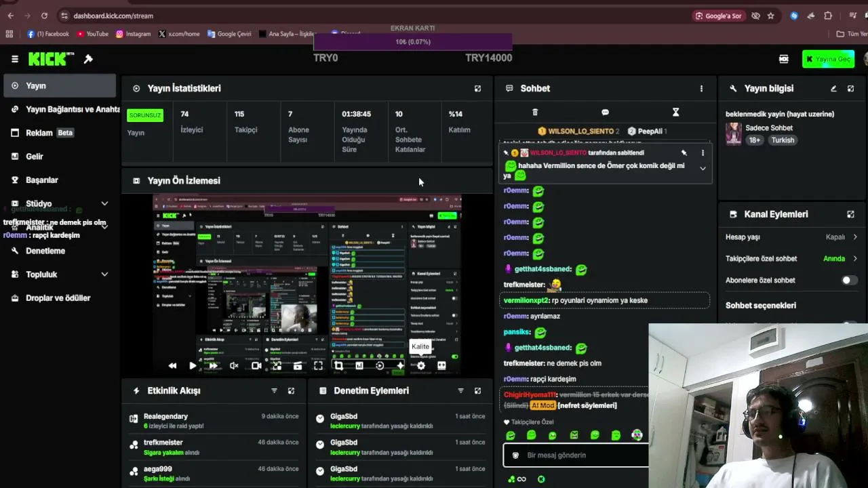Click the hourglass icon in the Sohbet toolbar
This screenshot has height=488, width=868.
click(x=675, y=112)
